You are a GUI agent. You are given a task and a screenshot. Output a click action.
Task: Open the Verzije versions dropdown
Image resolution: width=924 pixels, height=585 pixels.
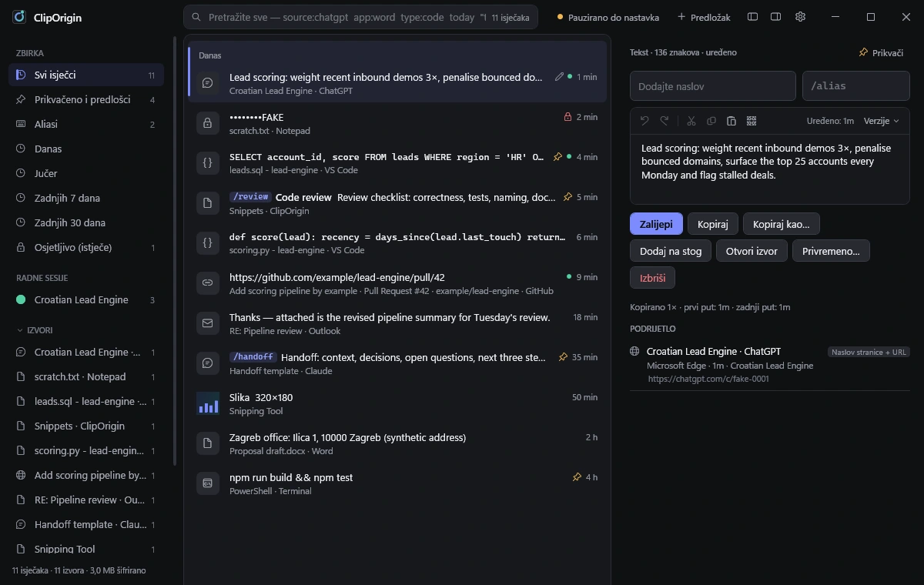pyautogui.click(x=881, y=121)
